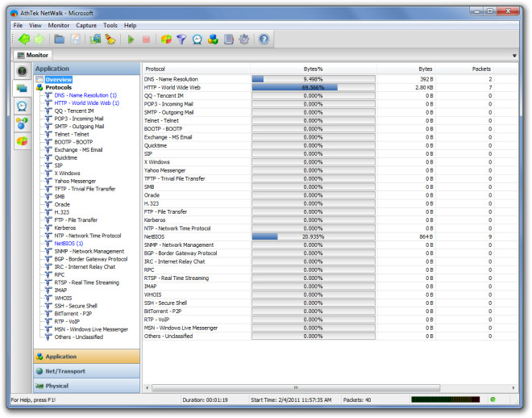Screen dimensions: 532x418
Task: Select the computers sidebar icon
Action: tap(22, 89)
